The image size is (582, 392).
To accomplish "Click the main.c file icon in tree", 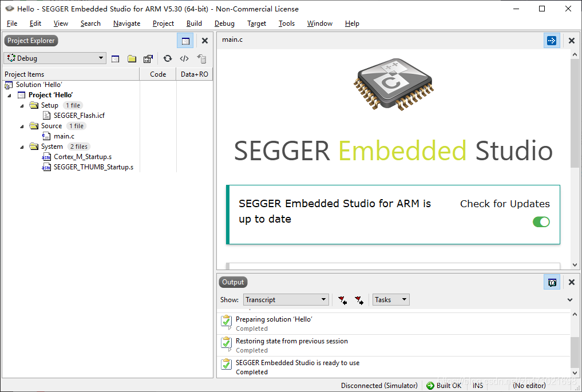I will click(x=46, y=136).
